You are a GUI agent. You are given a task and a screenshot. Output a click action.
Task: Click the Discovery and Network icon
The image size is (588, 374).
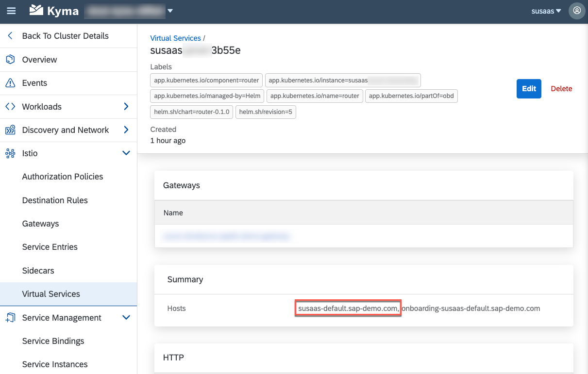tap(10, 130)
